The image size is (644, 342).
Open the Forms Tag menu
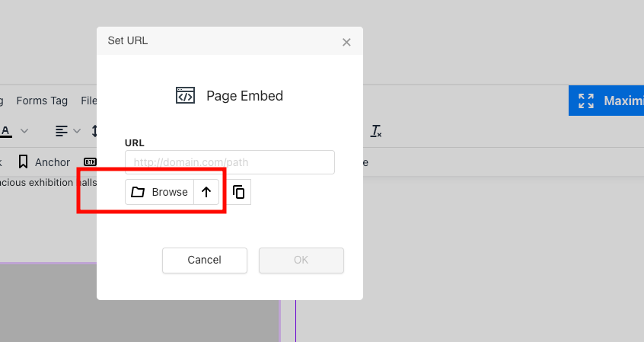(42, 101)
